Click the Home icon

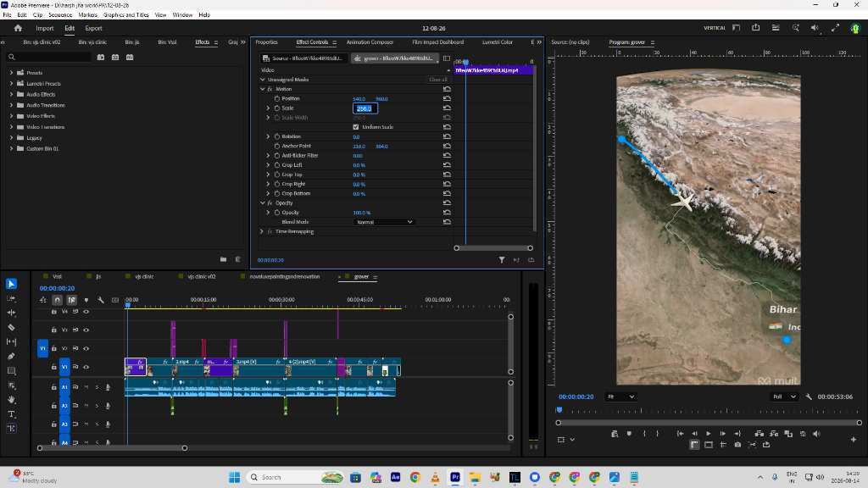pyautogui.click(x=18, y=28)
